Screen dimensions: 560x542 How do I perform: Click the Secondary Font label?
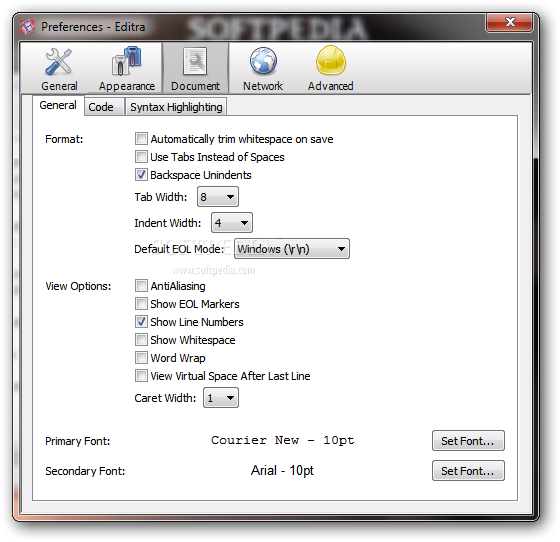pos(85,471)
